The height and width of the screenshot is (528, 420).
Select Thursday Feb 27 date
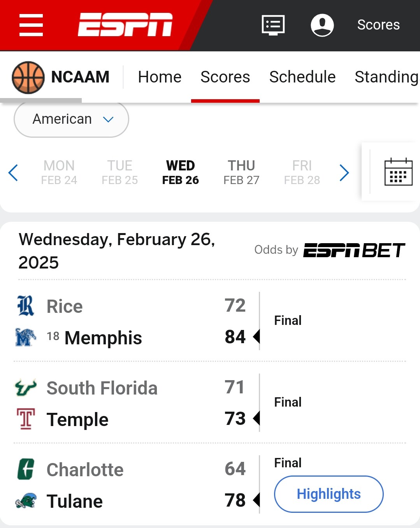(x=241, y=172)
